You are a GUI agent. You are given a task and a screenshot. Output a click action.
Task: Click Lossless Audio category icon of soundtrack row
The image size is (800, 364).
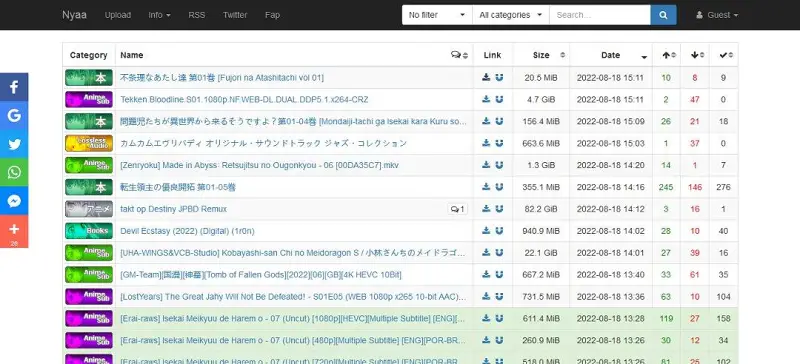click(x=89, y=143)
